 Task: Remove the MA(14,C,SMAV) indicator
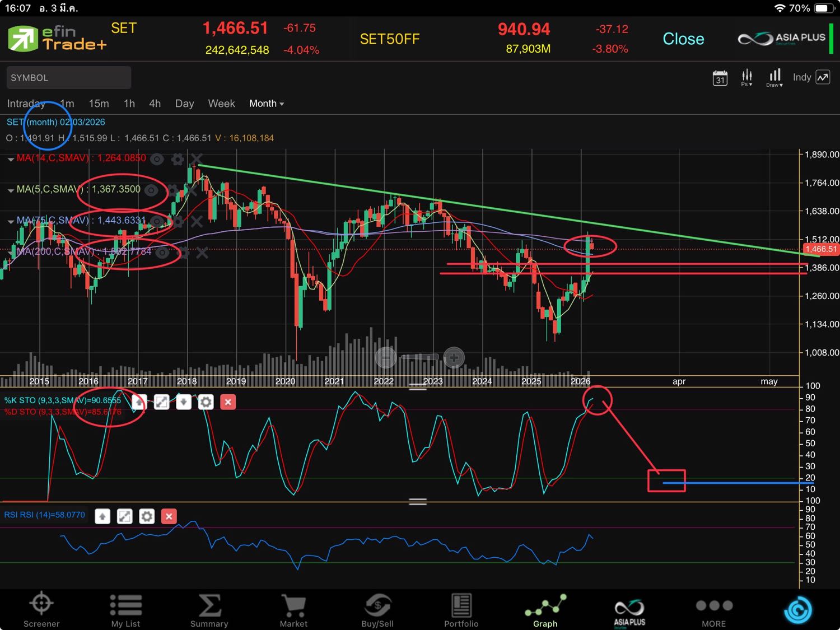click(x=197, y=159)
